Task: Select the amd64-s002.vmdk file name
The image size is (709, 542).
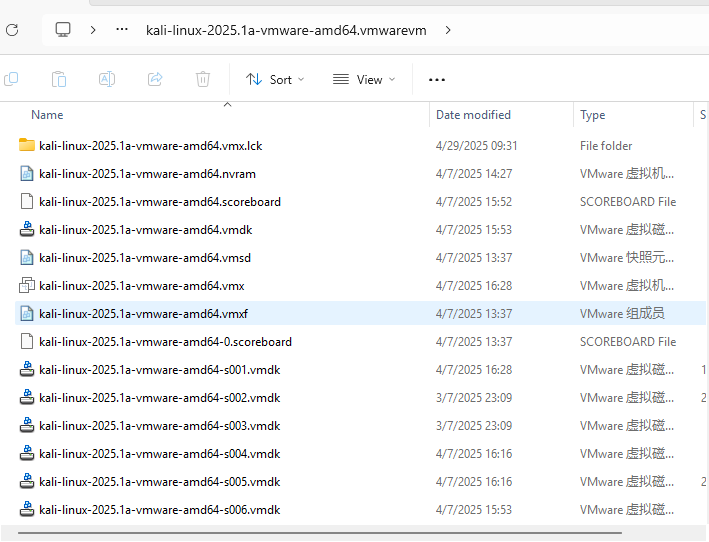Action: (160, 398)
